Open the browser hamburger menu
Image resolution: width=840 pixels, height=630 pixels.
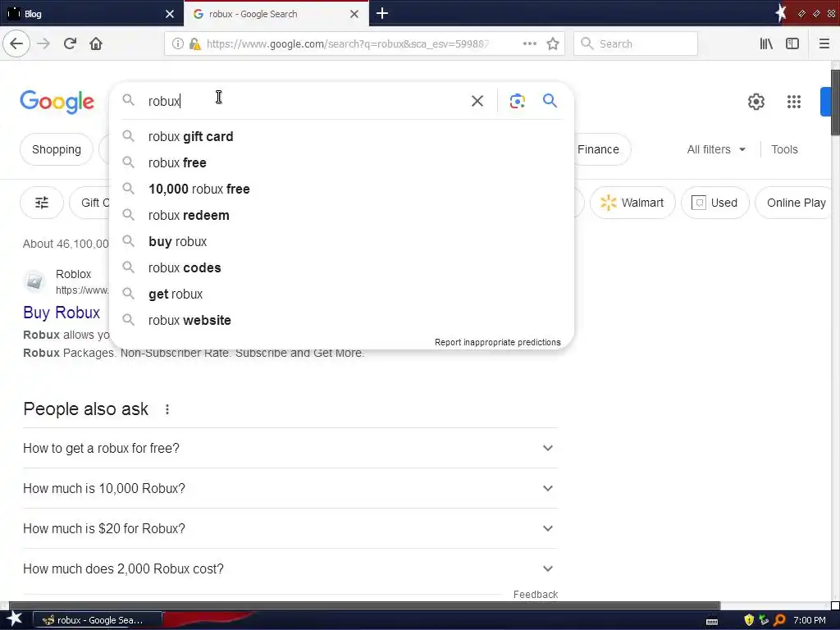point(824,43)
